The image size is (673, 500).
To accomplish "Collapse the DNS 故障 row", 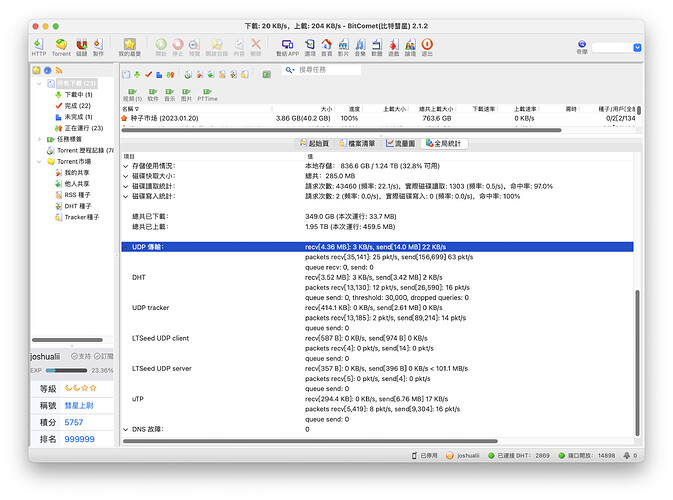I will click(125, 429).
